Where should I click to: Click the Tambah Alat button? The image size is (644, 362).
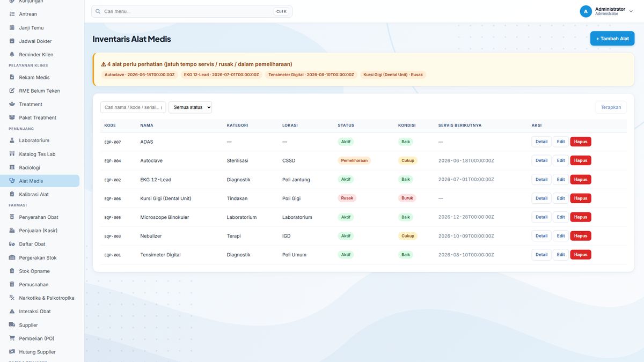click(612, 39)
